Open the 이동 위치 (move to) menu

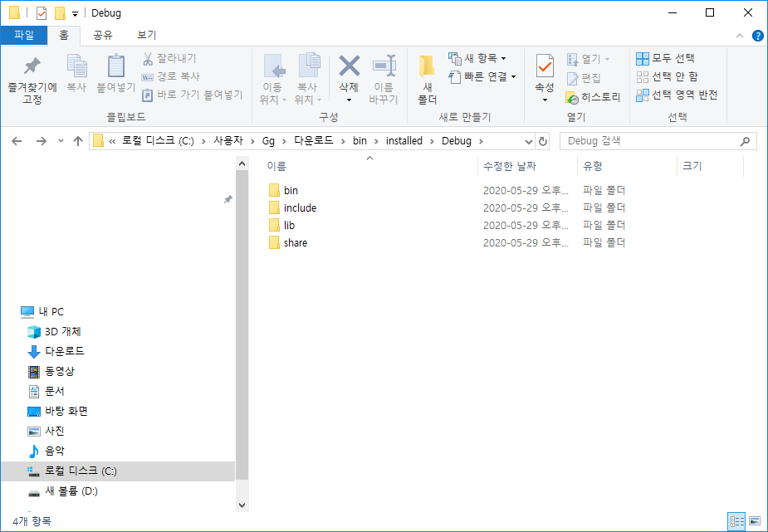coord(272,80)
